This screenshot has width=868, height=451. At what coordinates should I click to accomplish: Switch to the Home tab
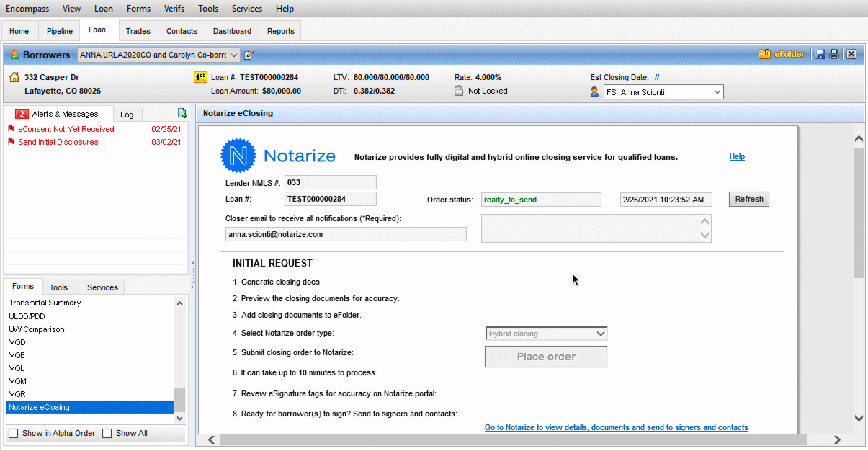pos(19,31)
